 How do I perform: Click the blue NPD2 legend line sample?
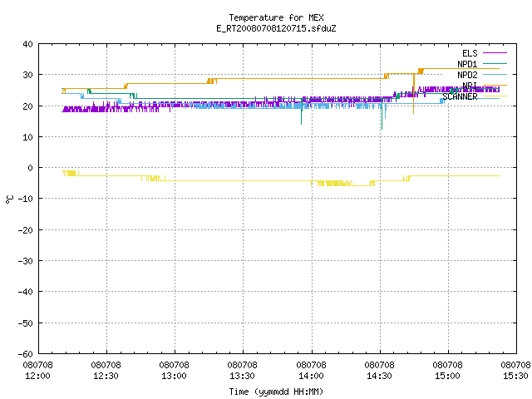pos(495,74)
